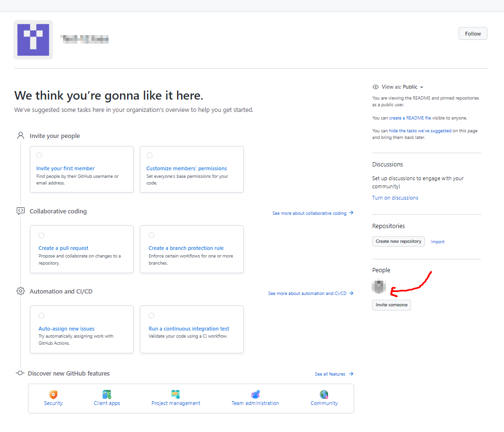Click the Discover new GitHub features heading

69,374
